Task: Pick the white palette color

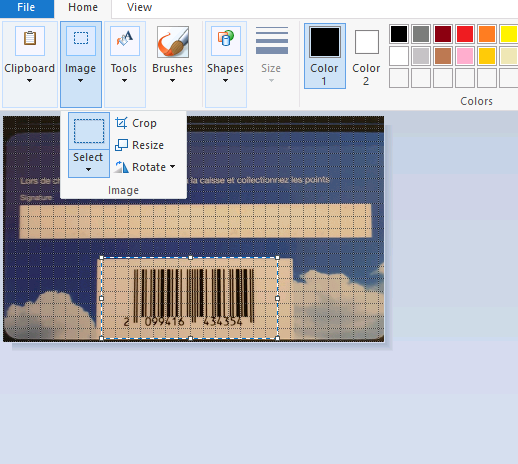Action: click(399, 56)
